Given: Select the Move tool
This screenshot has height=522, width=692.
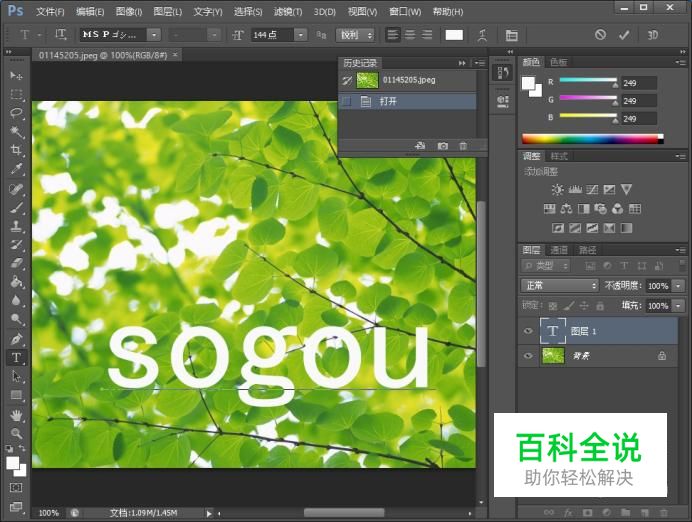Looking at the screenshot, I should [16, 75].
